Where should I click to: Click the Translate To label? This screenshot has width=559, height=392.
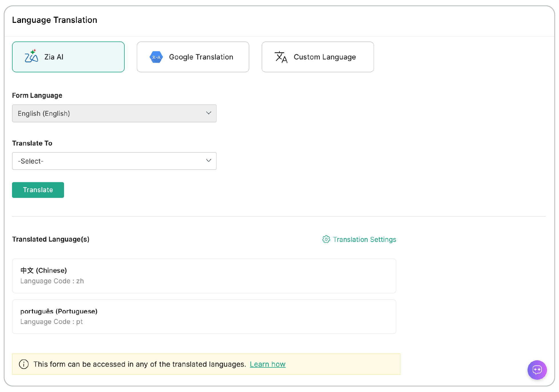point(32,143)
